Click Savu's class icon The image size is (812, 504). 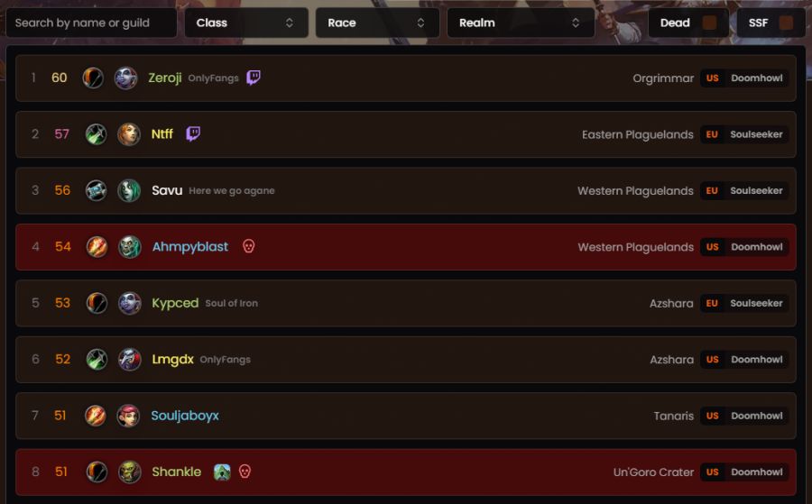coord(97,190)
